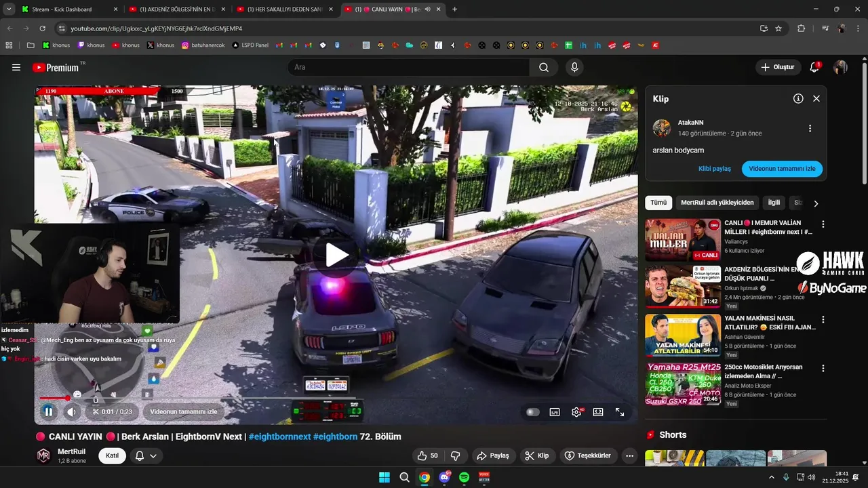Enter fullscreen mode

(x=620, y=411)
